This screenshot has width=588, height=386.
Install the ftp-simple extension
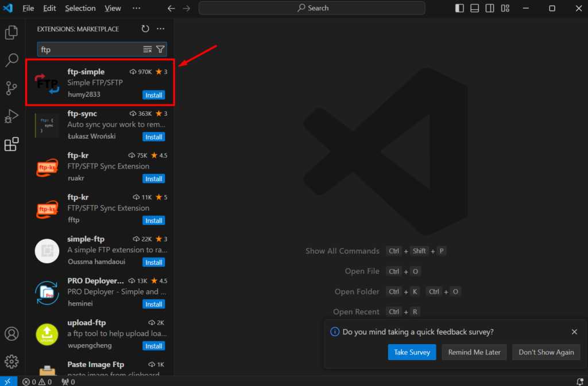(153, 95)
